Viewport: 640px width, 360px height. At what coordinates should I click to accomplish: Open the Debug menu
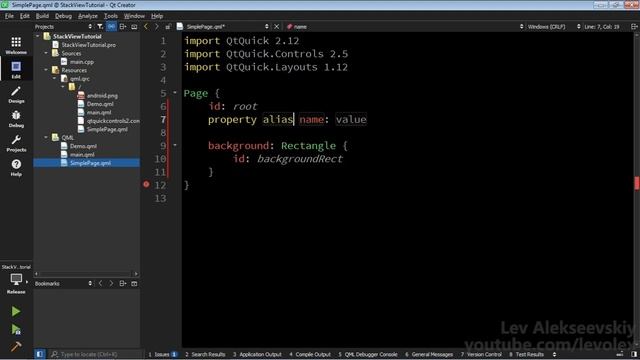pyautogui.click(x=63, y=16)
